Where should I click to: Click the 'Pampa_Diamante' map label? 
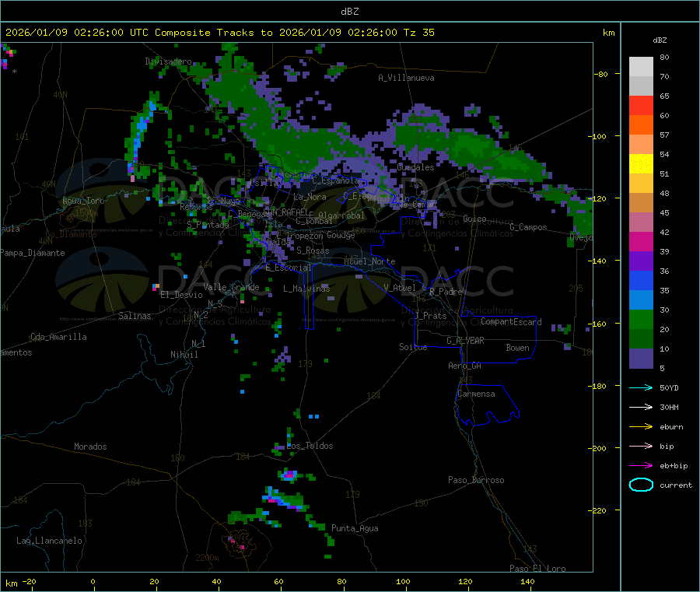click(x=33, y=253)
